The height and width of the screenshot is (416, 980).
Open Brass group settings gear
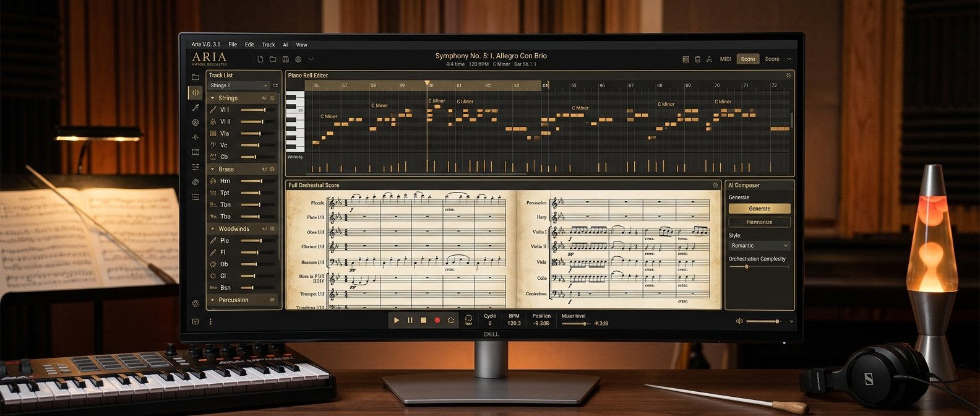272,169
